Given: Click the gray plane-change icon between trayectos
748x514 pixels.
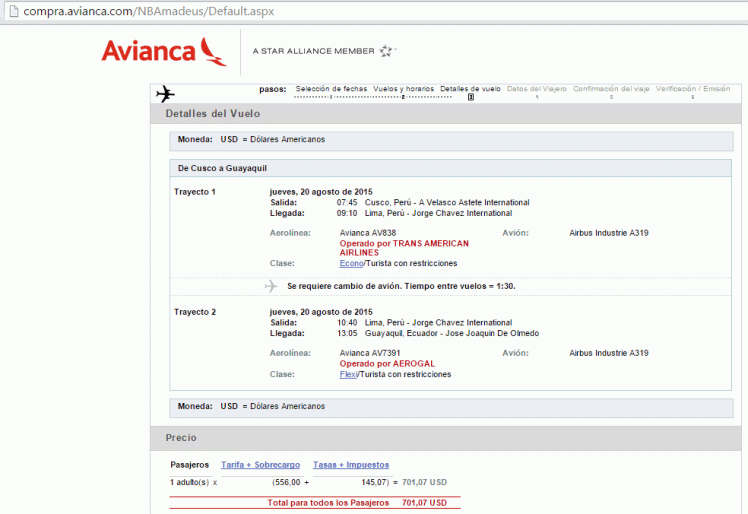Looking at the screenshot, I should coord(270,286).
